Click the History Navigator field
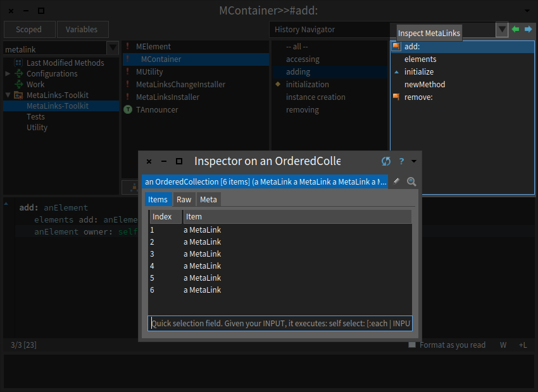The width and height of the screenshot is (538, 392). point(382,30)
